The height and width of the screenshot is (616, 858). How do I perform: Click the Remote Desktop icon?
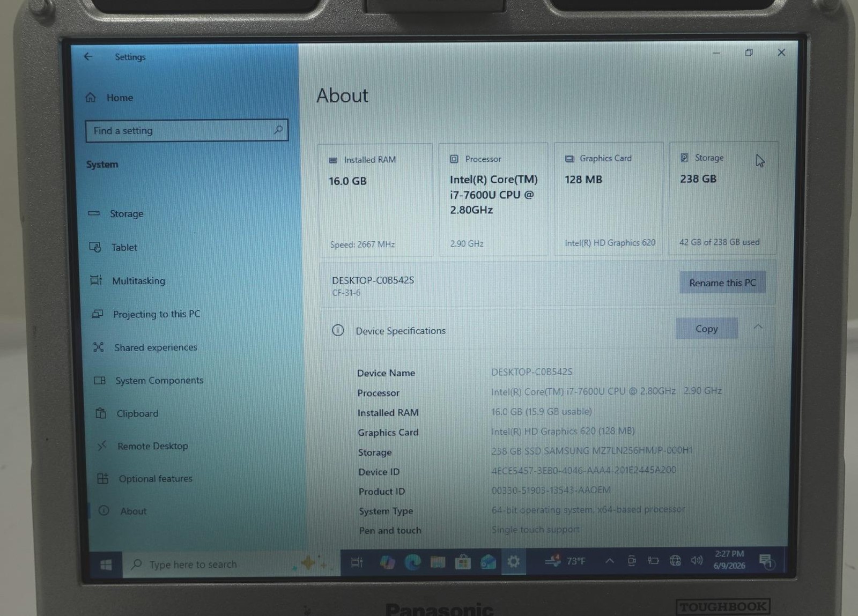[102, 446]
